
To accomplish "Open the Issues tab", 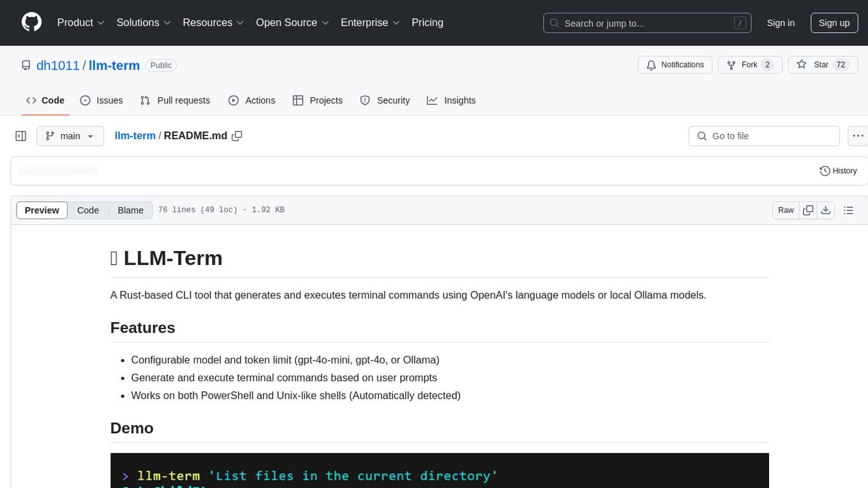I will pos(101,100).
